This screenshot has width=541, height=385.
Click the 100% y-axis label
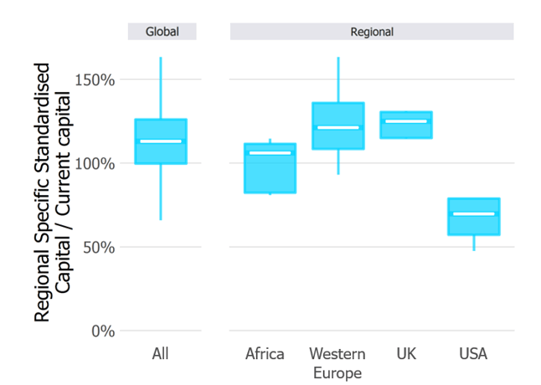click(95, 164)
